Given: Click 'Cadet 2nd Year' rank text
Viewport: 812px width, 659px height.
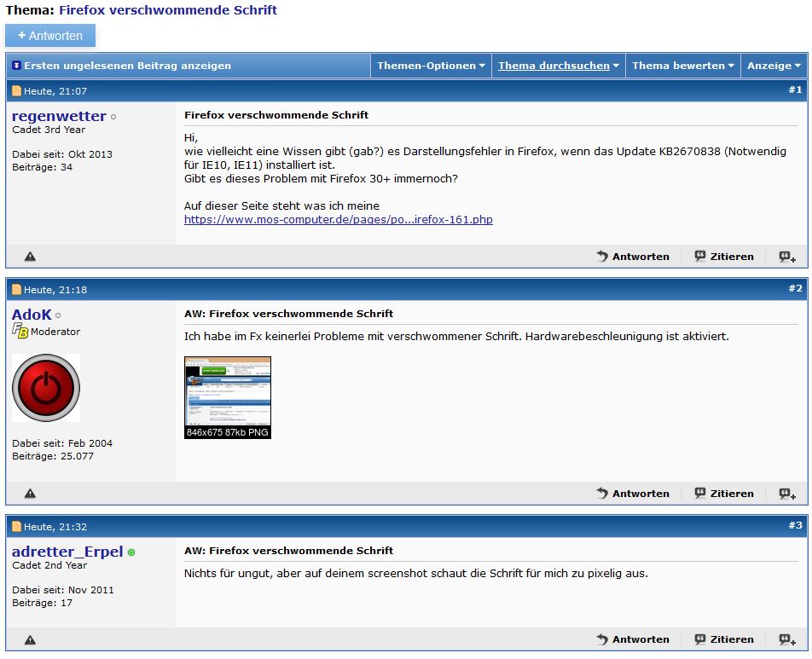Looking at the screenshot, I should [49, 565].
